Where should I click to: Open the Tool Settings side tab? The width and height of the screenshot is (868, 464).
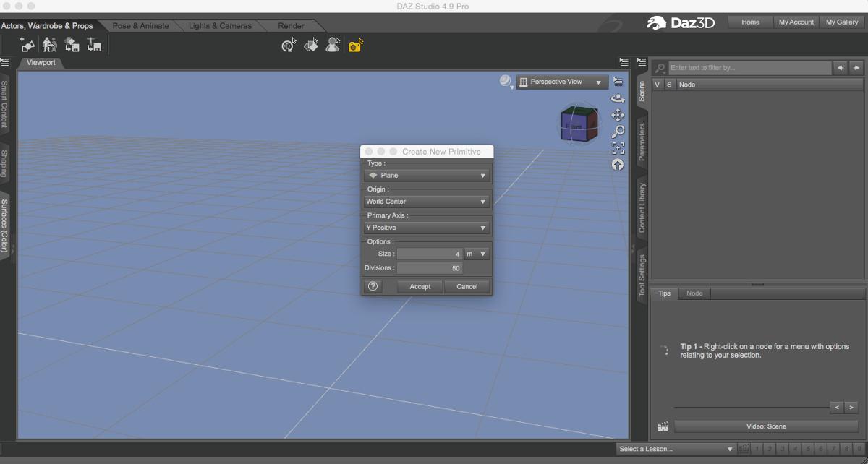pyautogui.click(x=642, y=276)
